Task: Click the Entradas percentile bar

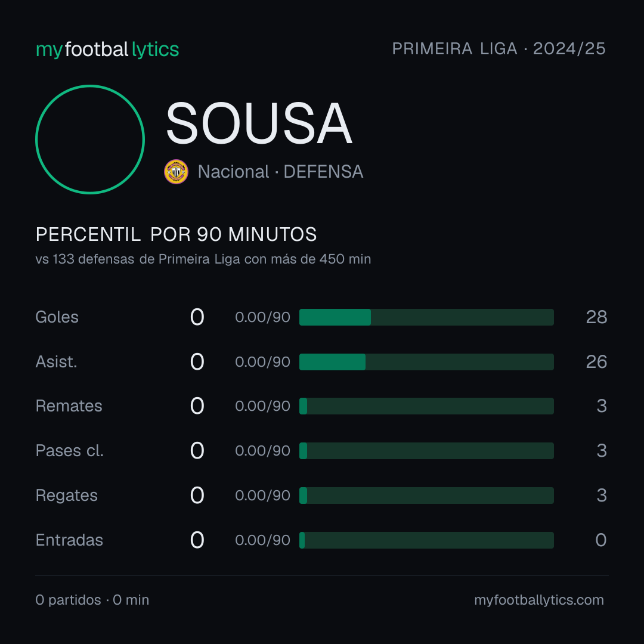Action: click(x=426, y=540)
